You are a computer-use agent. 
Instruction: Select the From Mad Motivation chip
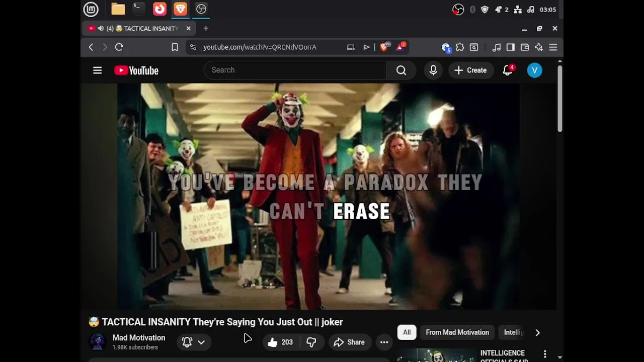(457, 332)
